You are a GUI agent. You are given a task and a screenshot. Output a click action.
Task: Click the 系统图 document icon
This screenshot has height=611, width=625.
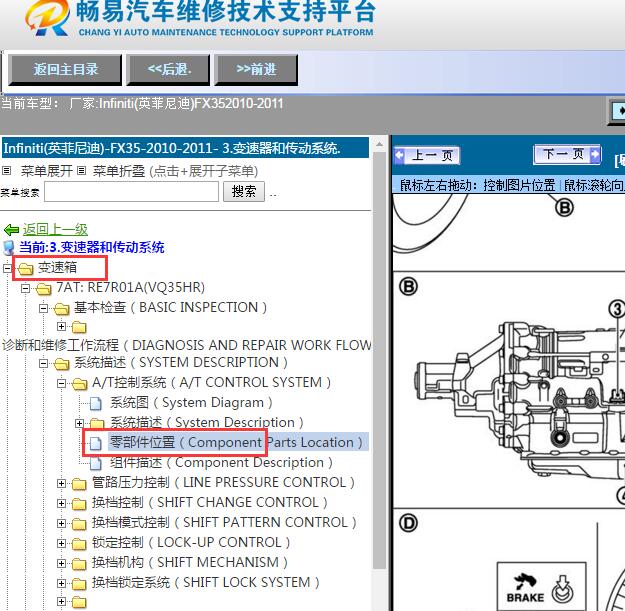[95, 403]
